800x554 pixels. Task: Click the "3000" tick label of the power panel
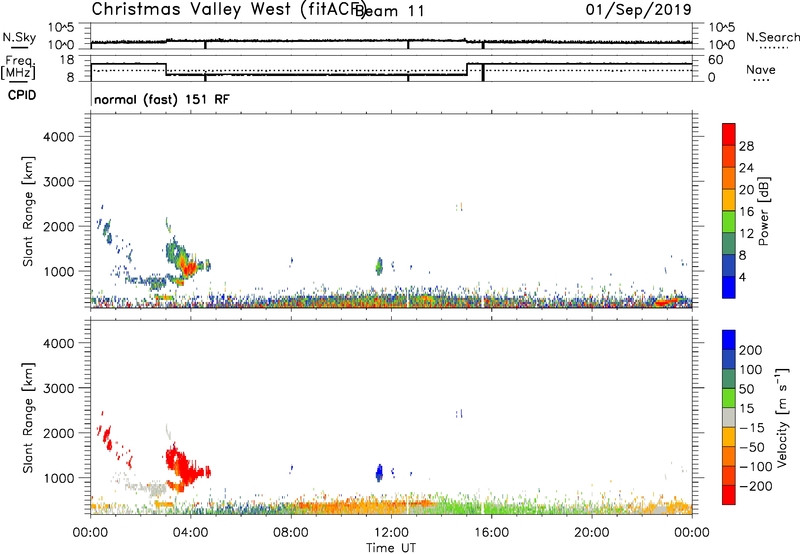point(58,182)
